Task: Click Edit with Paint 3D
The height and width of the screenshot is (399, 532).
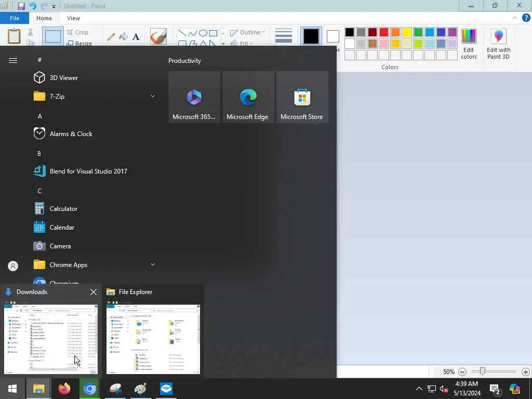Action: point(498,44)
